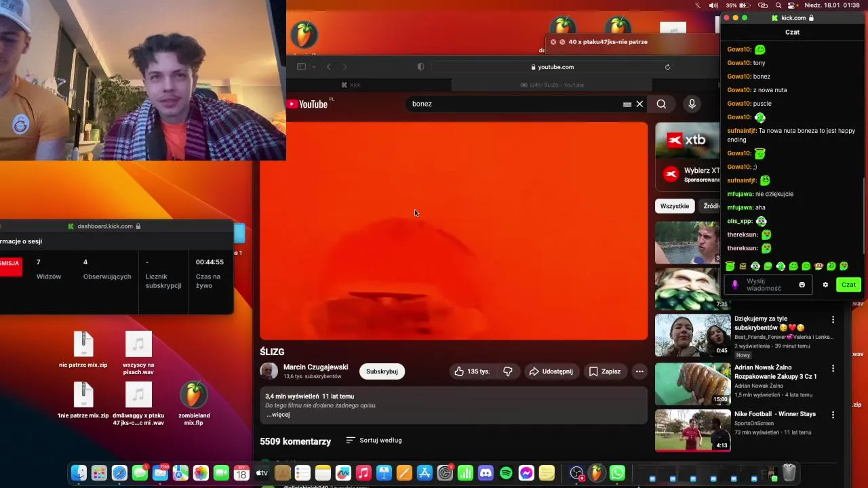Open zombieland mix.flp FL Studio project

coord(194,404)
